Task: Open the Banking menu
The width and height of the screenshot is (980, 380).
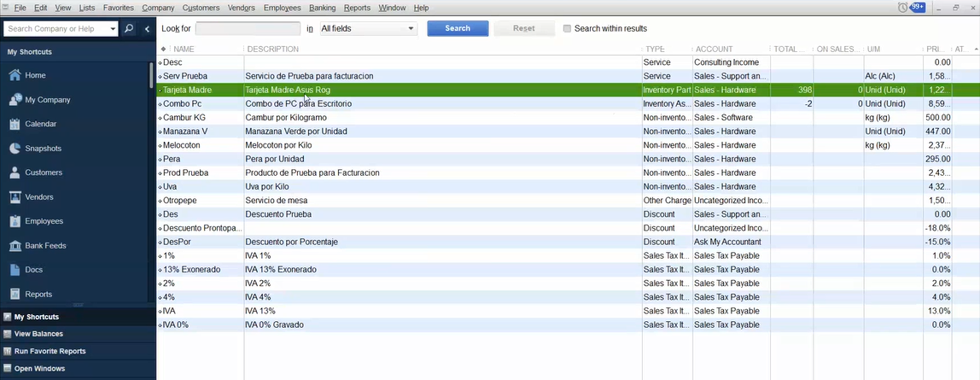Action: point(322,8)
